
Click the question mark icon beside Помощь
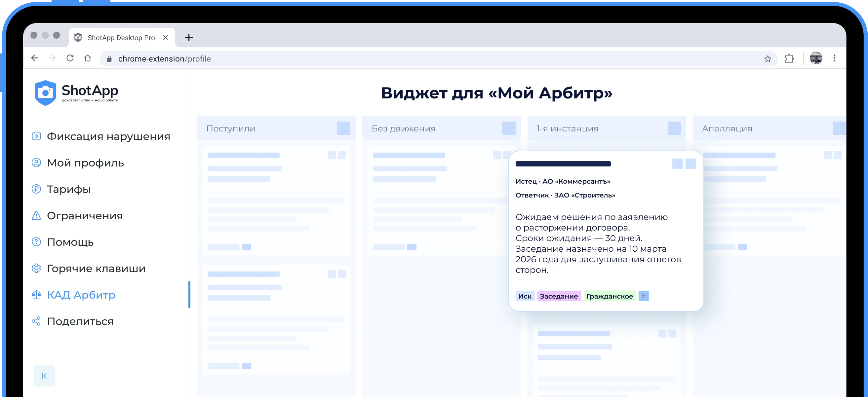pyautogui.click(x=36, y=242)
